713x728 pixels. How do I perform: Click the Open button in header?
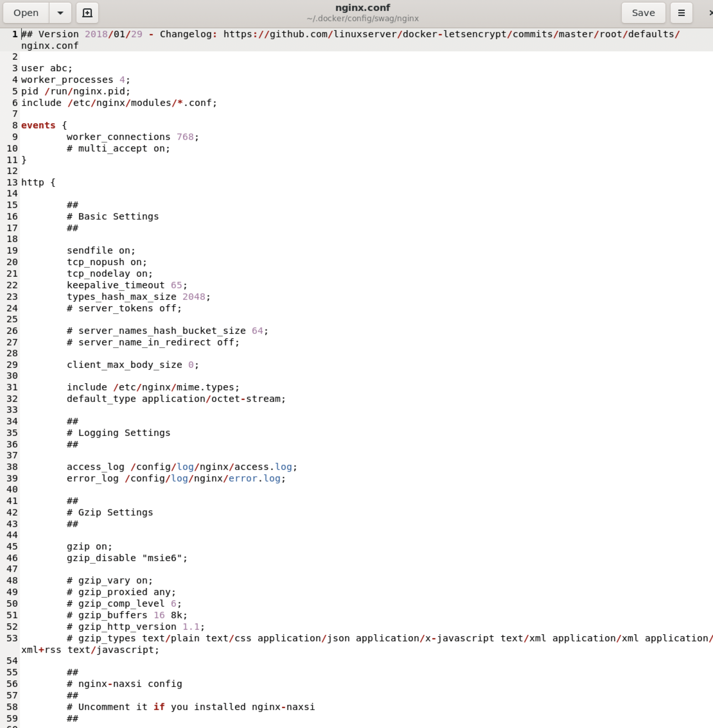(x=26, y=13)
